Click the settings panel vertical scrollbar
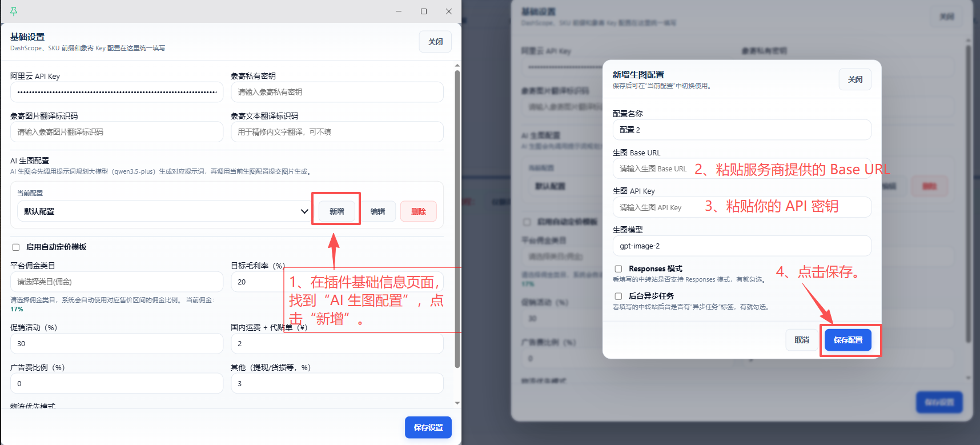Image resolution: width=980 pixels, height=445 pixels. [457, 219]
